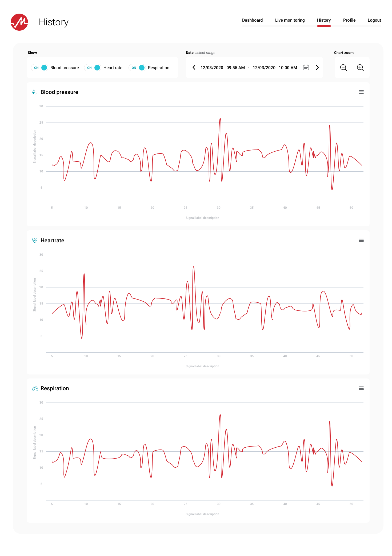Click the Blood pressure droplet icon
392x556 pixels.
pyautogui.click(x=34, y=92)
